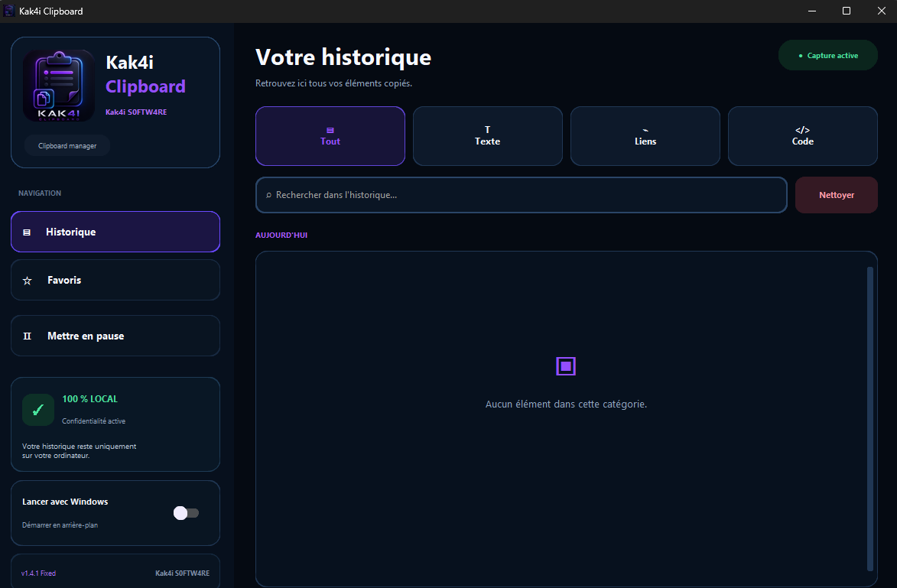The width and height of the screenshot is (897, 588).
Task: Click the Kak4i S0FTW4RE footer label
Action: click(x=183, y=573)
